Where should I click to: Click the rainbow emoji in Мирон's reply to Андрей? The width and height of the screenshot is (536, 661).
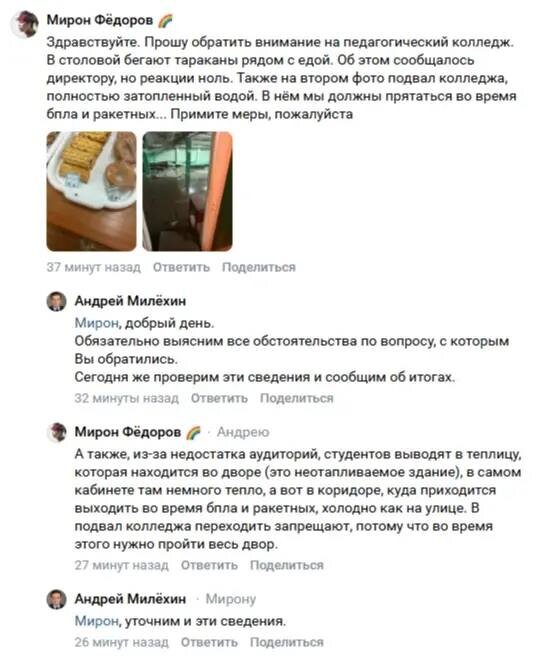pyautogui.click(x=193, y=432)
